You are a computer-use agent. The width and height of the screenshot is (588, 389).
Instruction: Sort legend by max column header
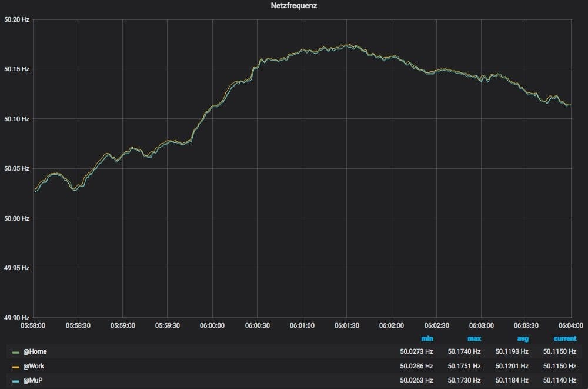474,338
